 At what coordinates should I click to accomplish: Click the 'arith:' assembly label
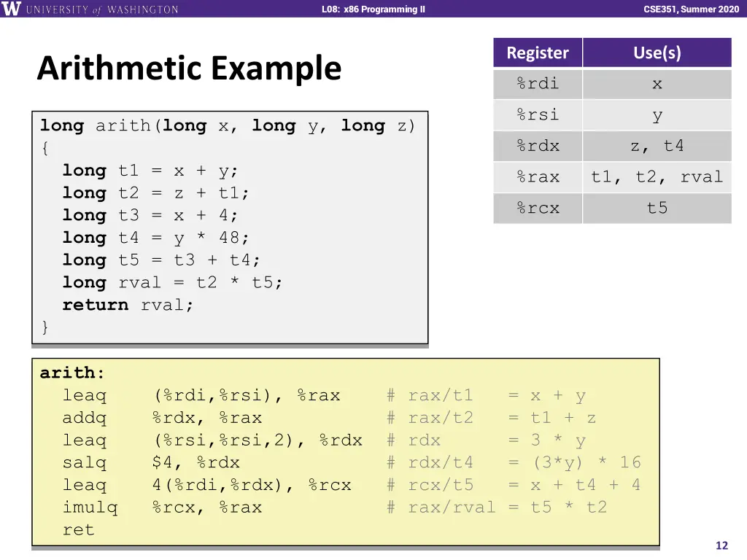(72, 373)
